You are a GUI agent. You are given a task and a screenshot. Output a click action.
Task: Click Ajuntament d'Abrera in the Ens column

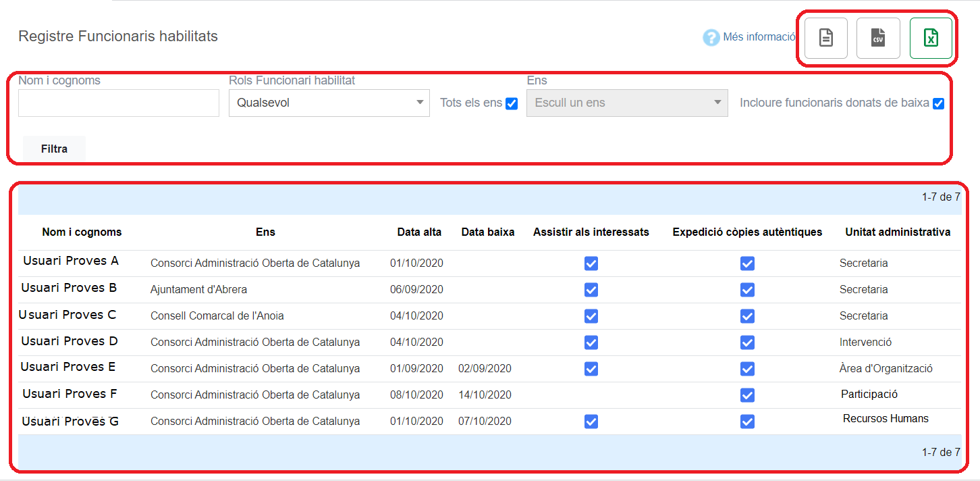point(198,290)
